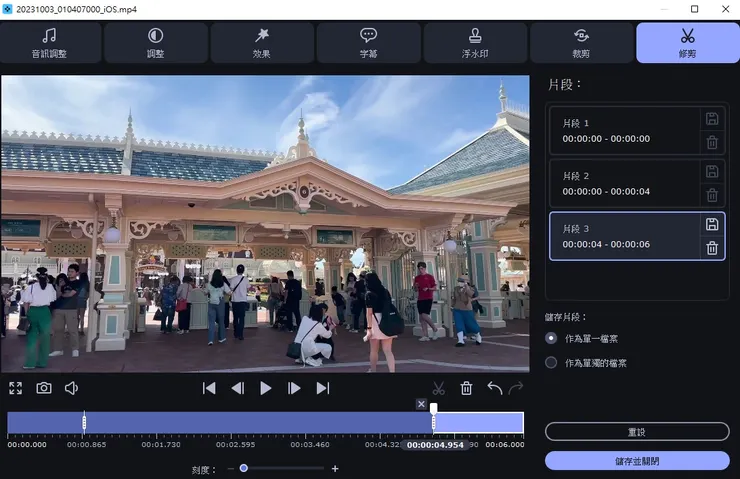Toggle fullscreen preview icon
Viewport: 740px width, 479px height.
click(16, 388)
